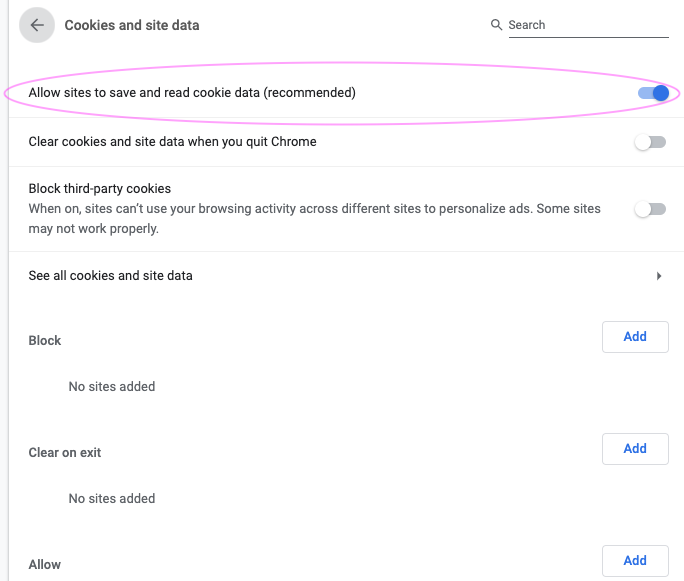Screen dimensions: 684x581
Task: Click the back arrow button
Action: tap(37, 25)
